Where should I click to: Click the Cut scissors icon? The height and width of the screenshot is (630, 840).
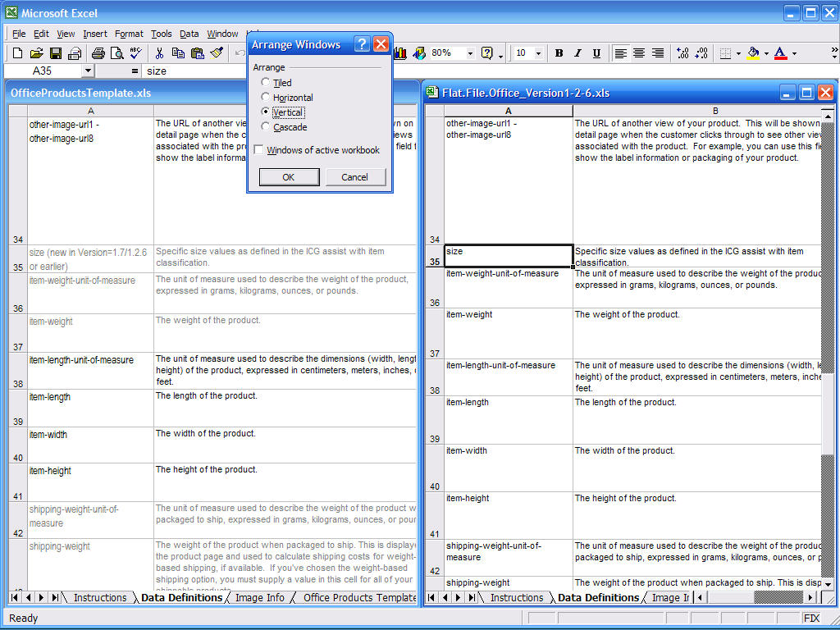pyautogui.click(x=159, y=53)
